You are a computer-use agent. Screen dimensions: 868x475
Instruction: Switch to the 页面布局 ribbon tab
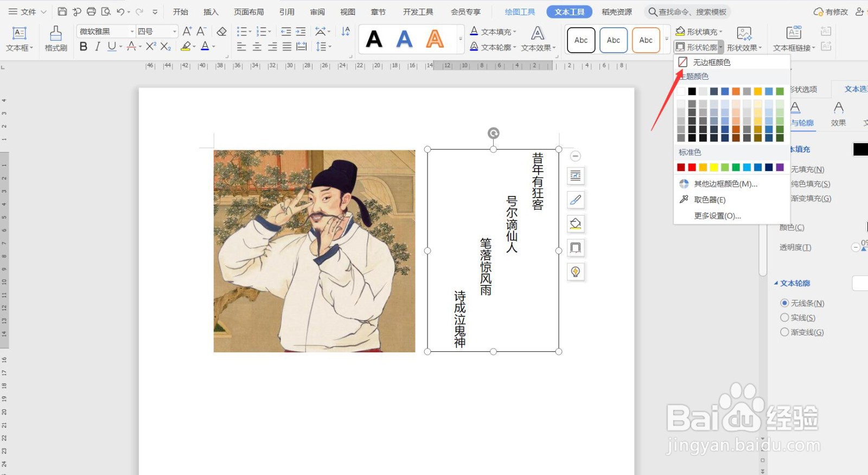tap(249, 11)
